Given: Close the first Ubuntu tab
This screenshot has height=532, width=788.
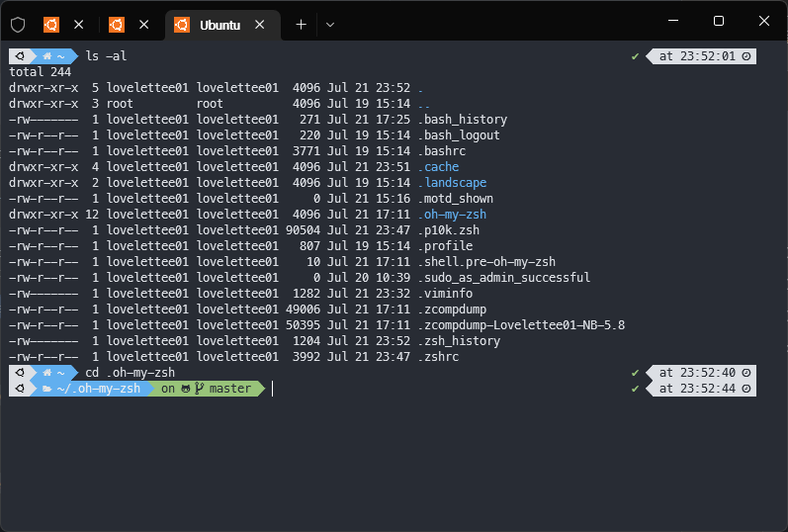Looking at the screenshot, I should (79, 25).
